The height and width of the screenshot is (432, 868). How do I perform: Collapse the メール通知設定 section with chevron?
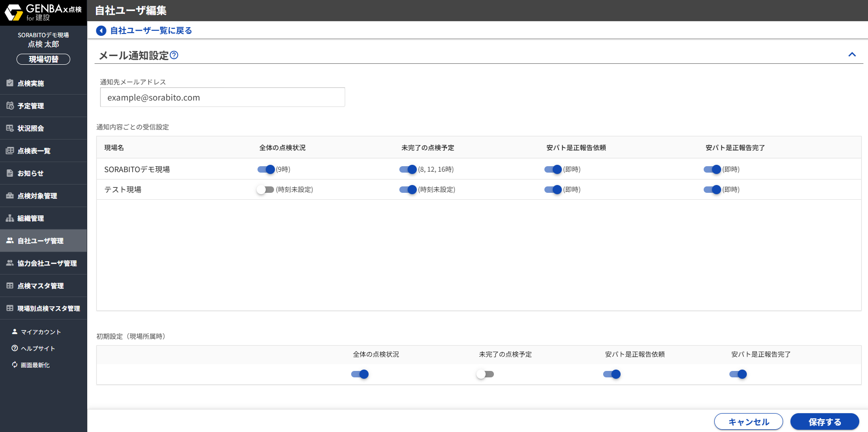pos(852,55)
